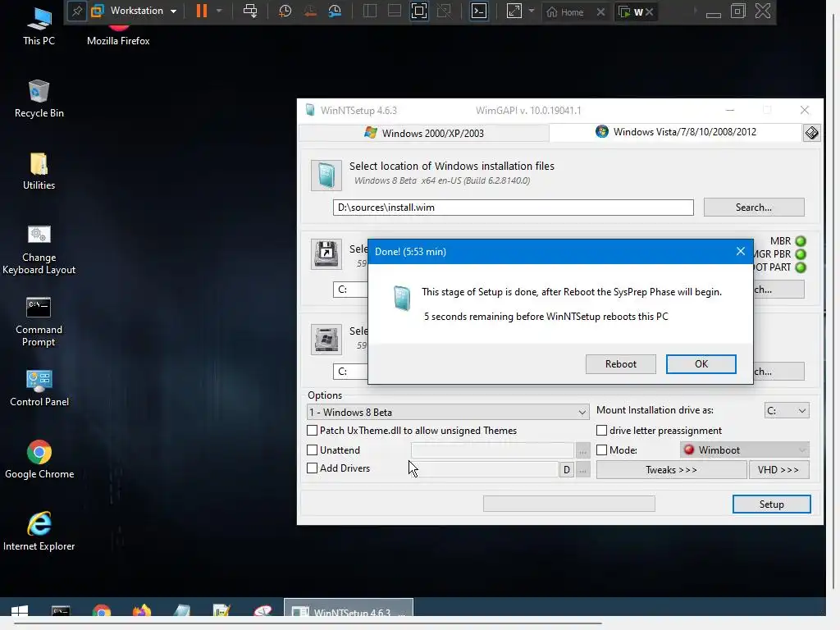Enable the Add Drivers checkbox
The height and width of the screenshot is (630, 840).
click(x=312, y=468)
